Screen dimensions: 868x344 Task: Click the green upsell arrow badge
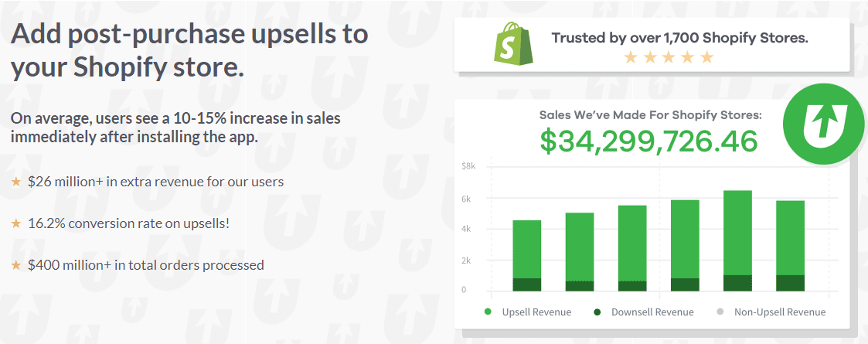824,124
